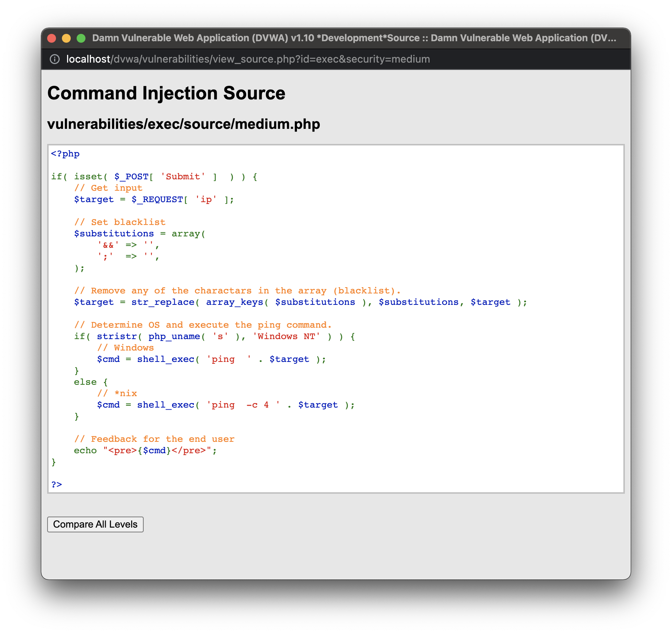Click the '// Remove any of the charactars' comment
The width and height of the screenshot is (672, 634).
click(237, 291)
